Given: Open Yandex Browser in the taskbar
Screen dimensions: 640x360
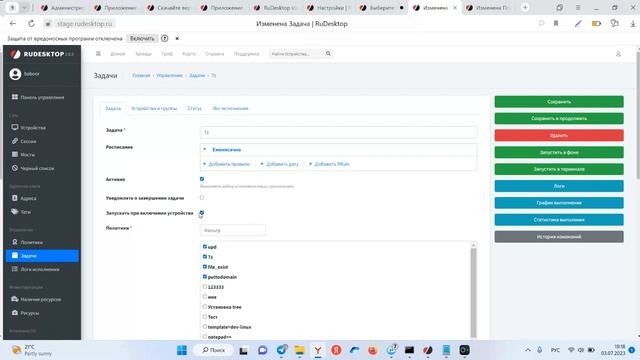Looking at the screenshot, I should 318,350.
